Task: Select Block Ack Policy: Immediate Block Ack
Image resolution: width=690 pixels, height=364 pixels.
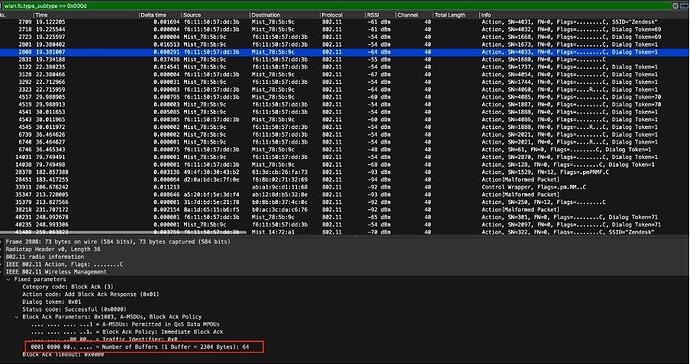Action: pos(127,332)
